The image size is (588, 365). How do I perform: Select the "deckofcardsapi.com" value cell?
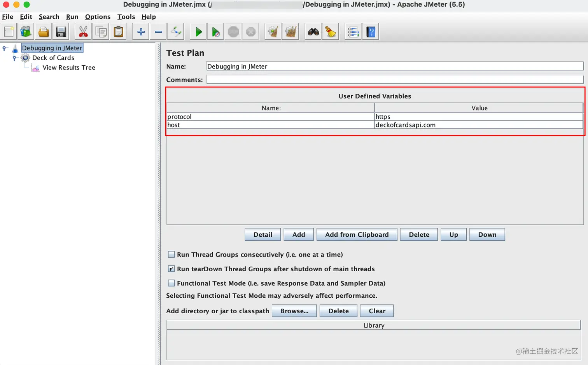(x=479, y=125)
